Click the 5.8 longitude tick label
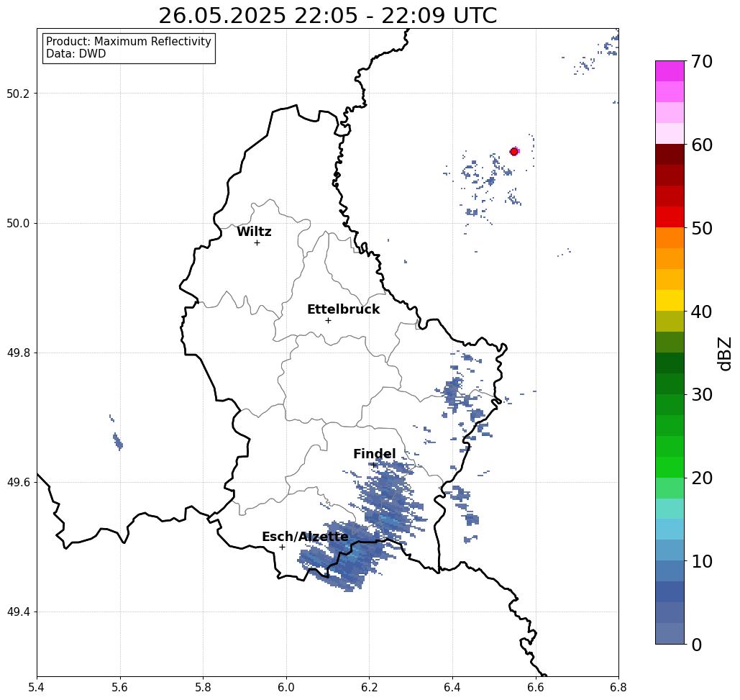Image resolution: width=740 pixels, height=700 pixels. tap(203, 688)
